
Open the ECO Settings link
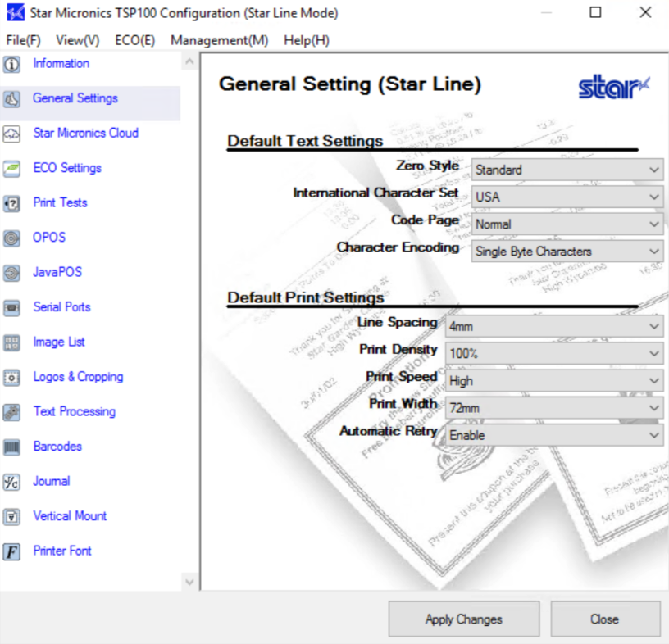point(67,168)
